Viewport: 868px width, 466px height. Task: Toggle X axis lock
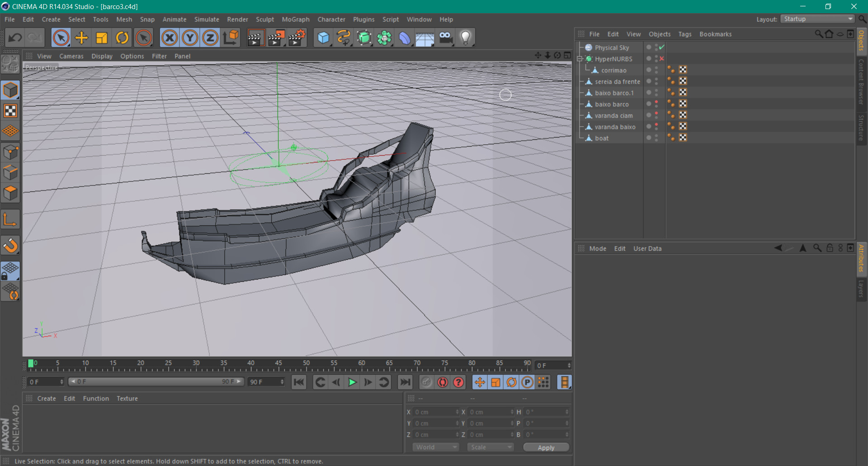coord(170,38)
